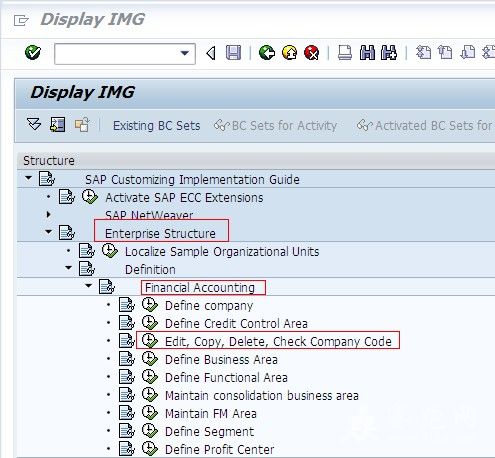Viewport: 495px width, 458px height.
Task: Collapse the Definition tree node
Action: [69, 267]
